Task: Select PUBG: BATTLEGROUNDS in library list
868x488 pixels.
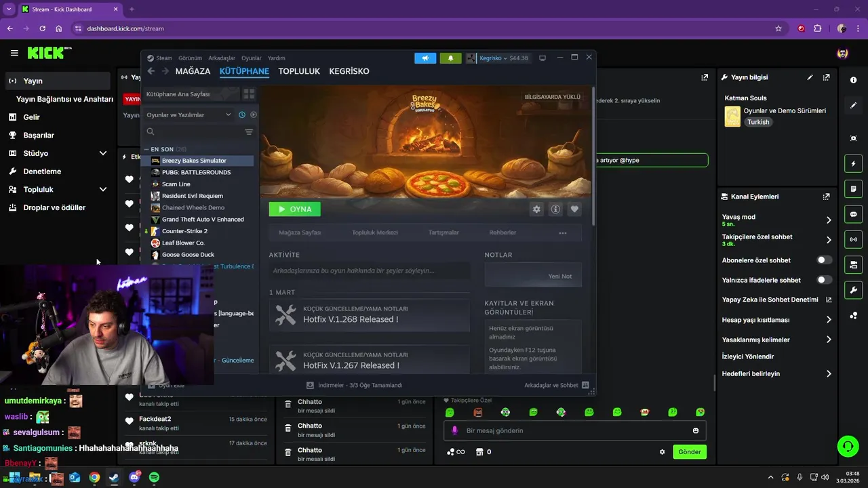Action: click(197, 172)
